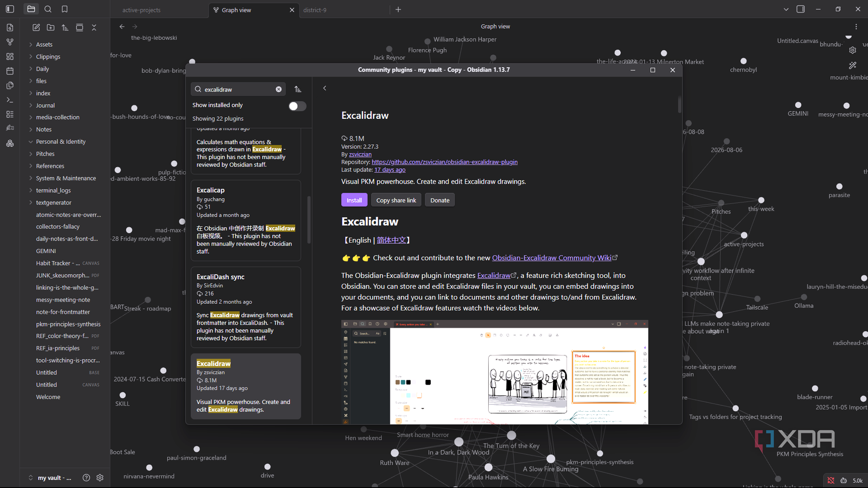This screenshot has height=488, width=868.
Task: Open the 简体中文 language link
Action: coord(391,240)
